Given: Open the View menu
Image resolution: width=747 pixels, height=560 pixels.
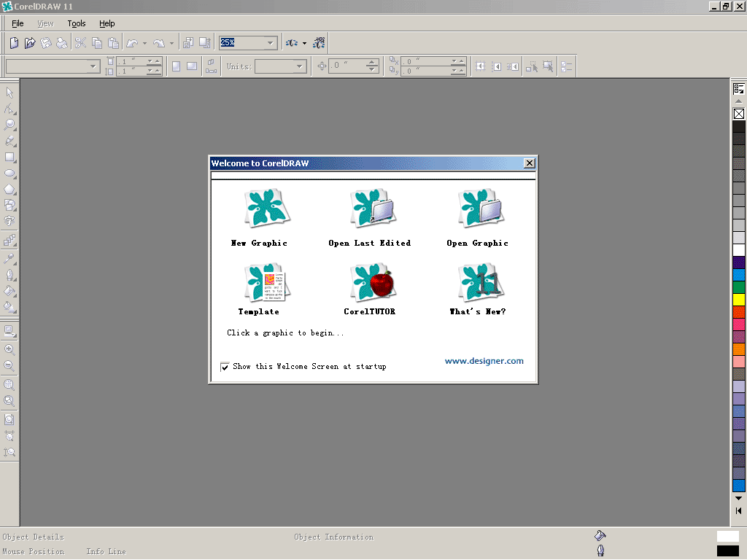Looking at the screenshot, I should tap(46, 23).
